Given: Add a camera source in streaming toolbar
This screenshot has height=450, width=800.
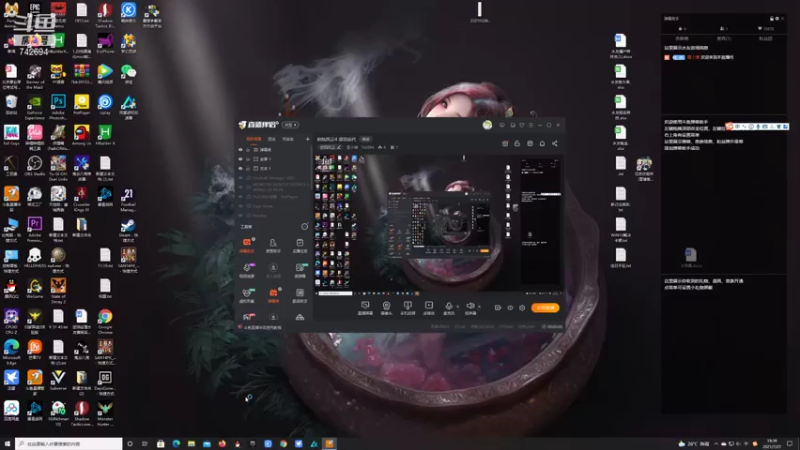Looking at the screenshot, I should click(x=386, y=308).
